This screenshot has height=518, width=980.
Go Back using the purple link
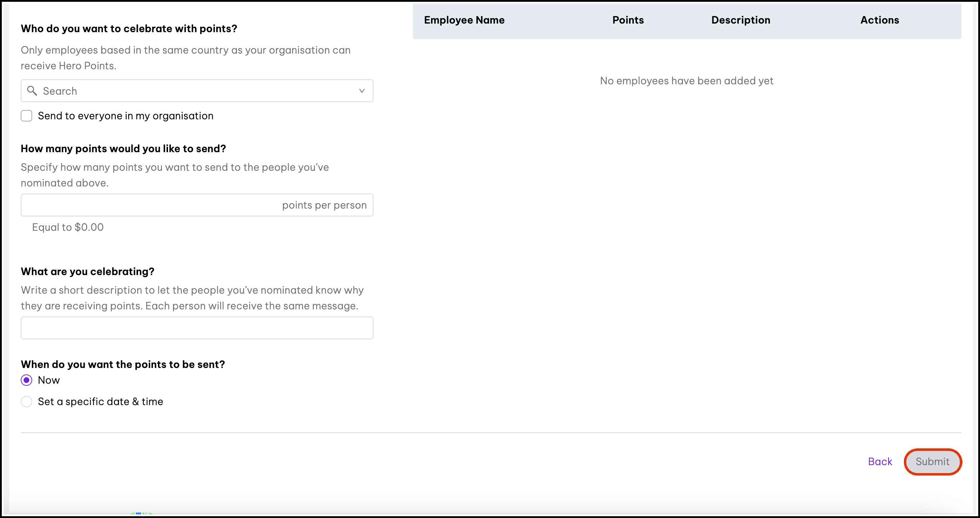[880, 461]
